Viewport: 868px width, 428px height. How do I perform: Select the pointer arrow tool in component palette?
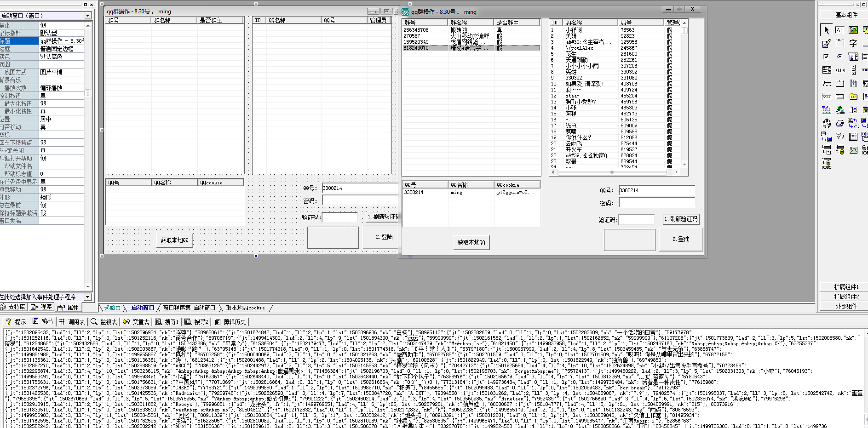click(826, 30)
